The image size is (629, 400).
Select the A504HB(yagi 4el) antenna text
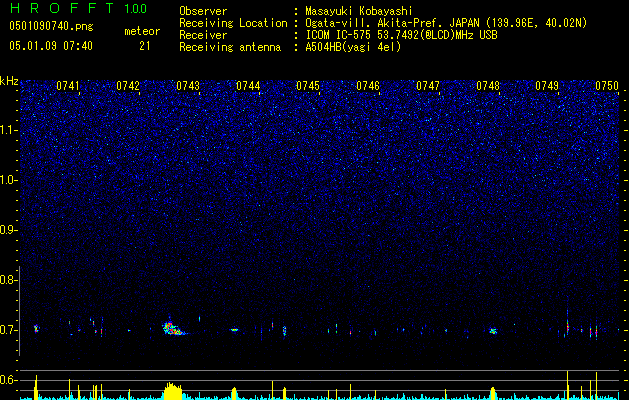tap(353, 47)
